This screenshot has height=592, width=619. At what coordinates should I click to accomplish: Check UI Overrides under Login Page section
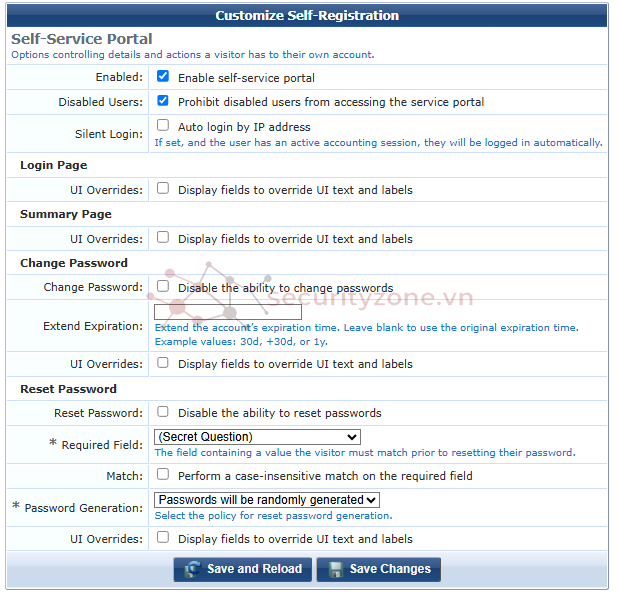tap(163, 188)
